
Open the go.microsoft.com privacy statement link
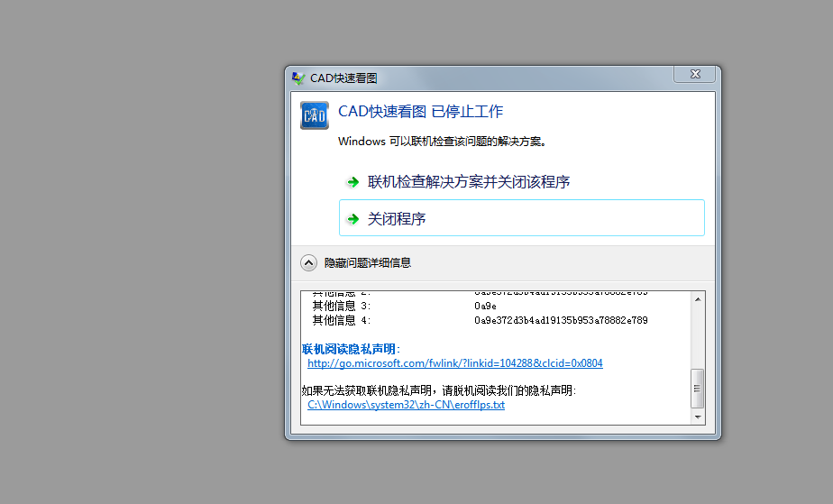click(x=454, y=363)
